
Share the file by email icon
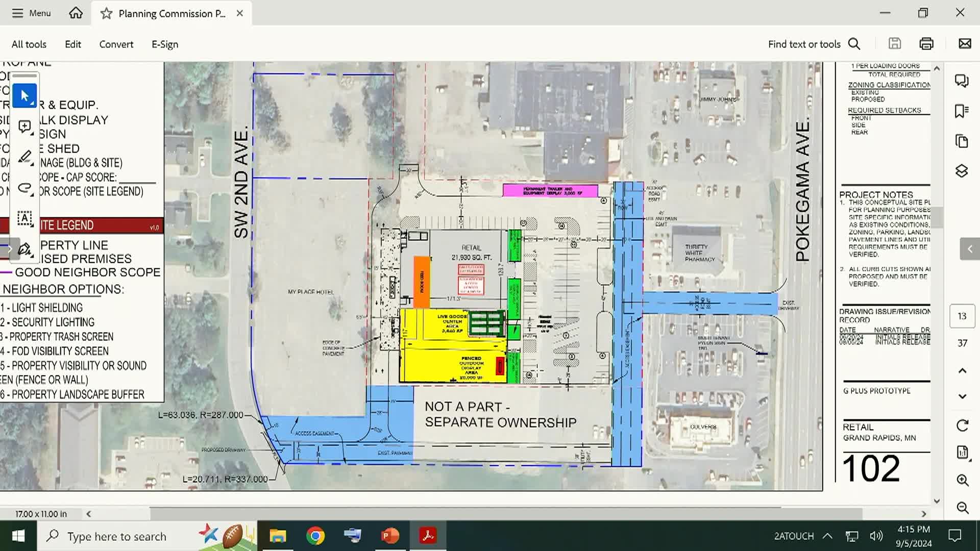tap(965, 44)
